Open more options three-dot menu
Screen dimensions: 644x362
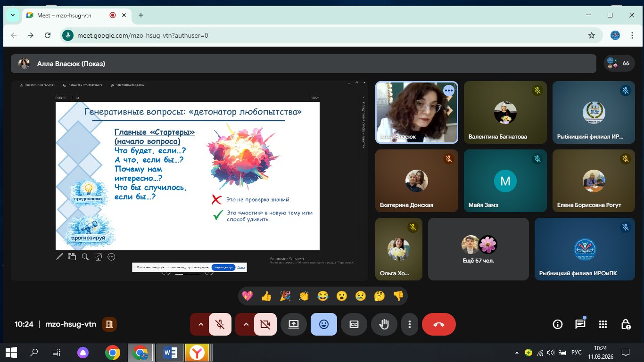pyautogui.click(x=410, y=324)
